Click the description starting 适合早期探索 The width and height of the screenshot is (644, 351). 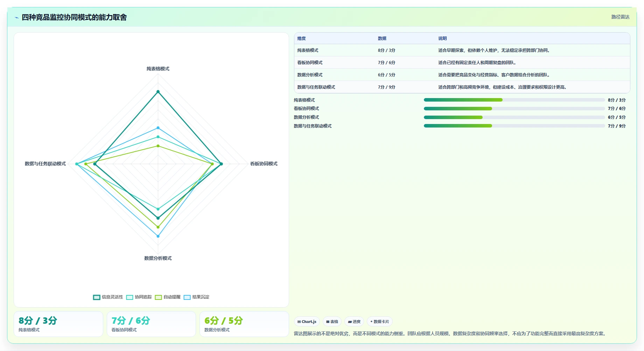click(x=495, y=50)
